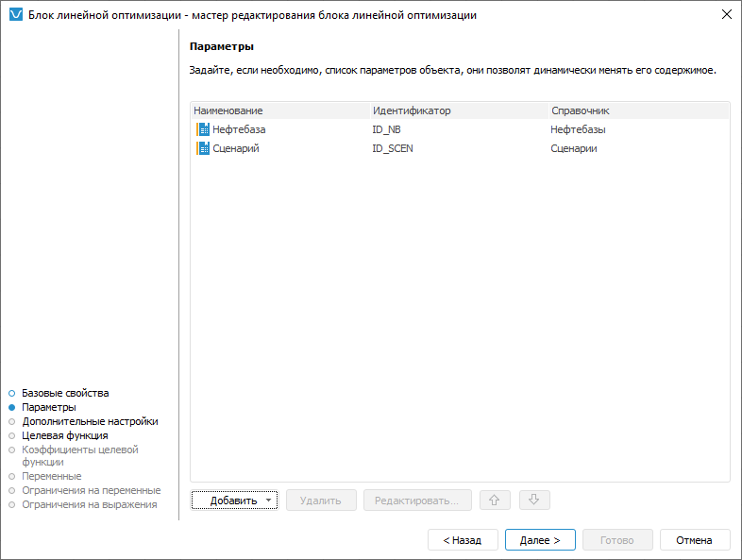The width and height of the screenshot is (742, 560).
Task: Select the Нефтебаза row name
Action: coord(239,129)
